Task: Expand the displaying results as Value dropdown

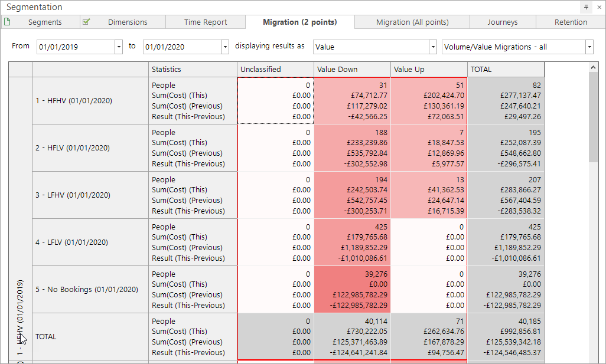Action: pos(433,47)
